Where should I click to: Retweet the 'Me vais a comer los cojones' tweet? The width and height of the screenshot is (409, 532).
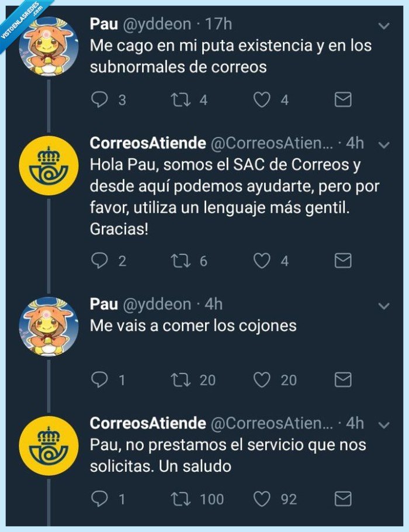point(183,380)
